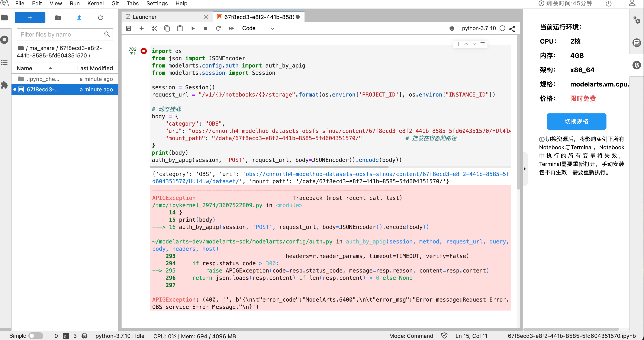The width and height of the screenshot is (644, 340).
Task: Open the debugger with the bug icon
Action: [x=451, y=28]
